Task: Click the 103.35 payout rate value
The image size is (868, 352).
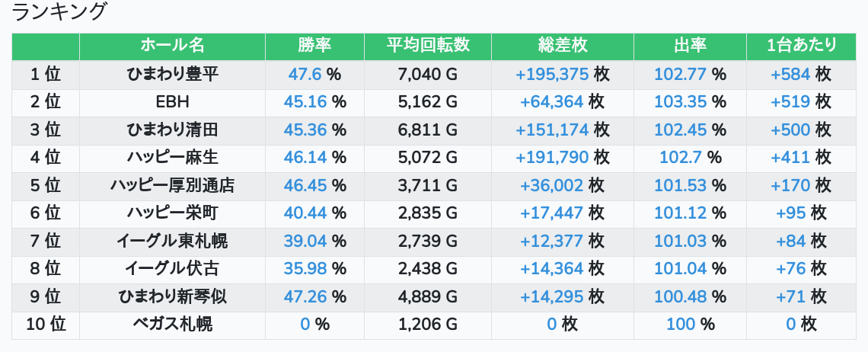Action: tap(681, 102)
